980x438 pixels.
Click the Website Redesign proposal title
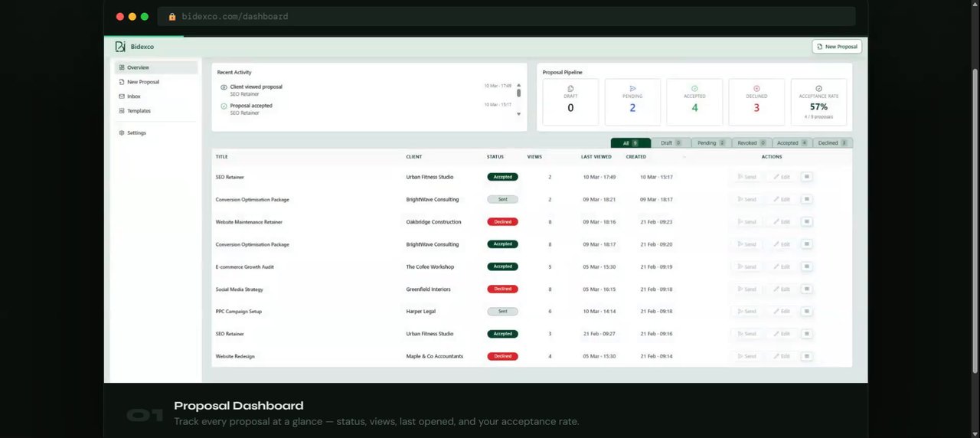(235, 356)
